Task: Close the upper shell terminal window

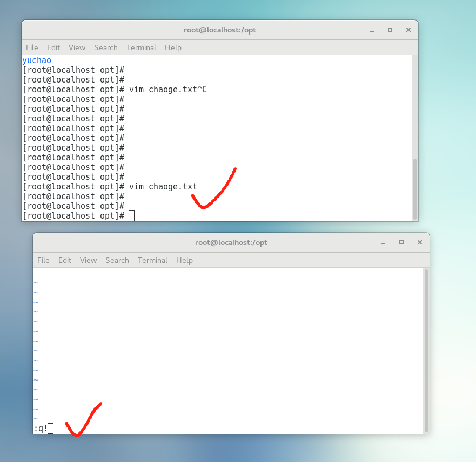Action: tap(408, 30)
